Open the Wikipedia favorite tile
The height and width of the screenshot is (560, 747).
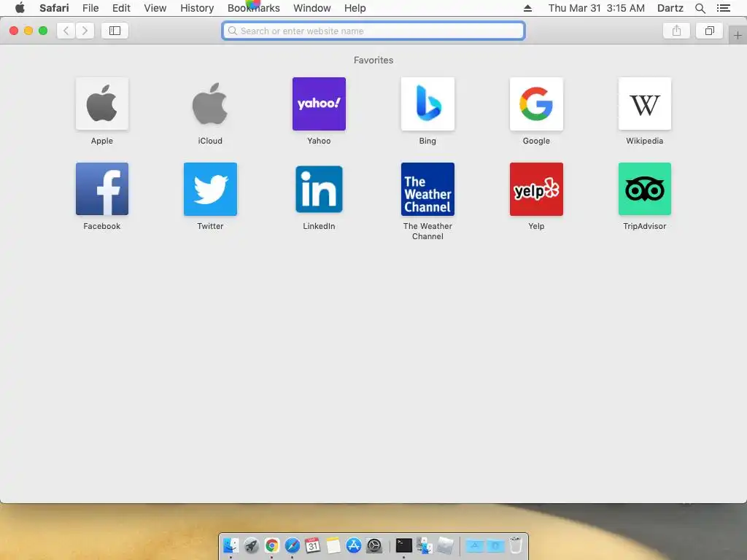click(x=645, y=104)
